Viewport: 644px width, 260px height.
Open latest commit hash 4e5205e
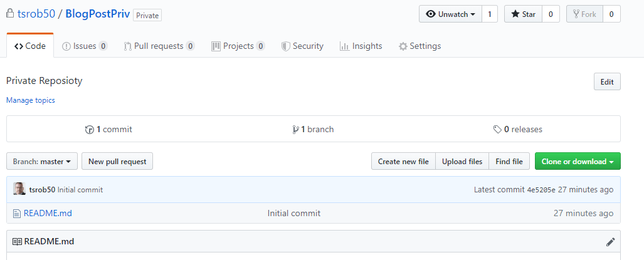[541, 190]
